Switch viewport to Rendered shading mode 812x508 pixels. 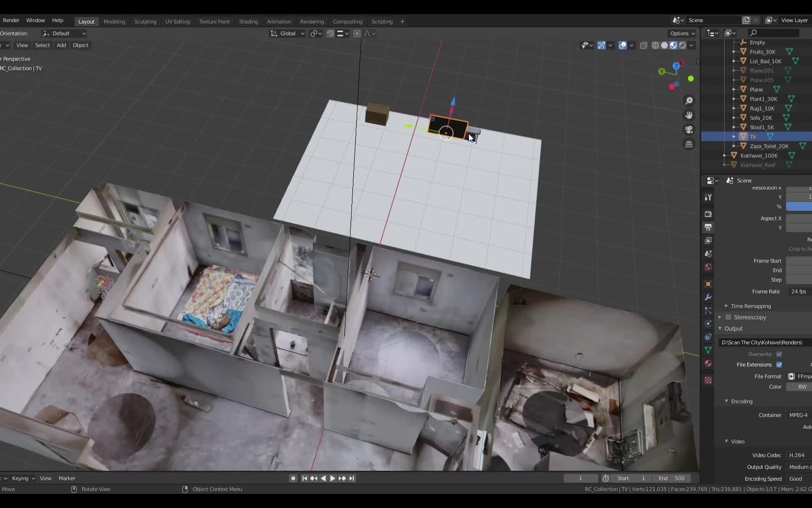tap(683, 45)
